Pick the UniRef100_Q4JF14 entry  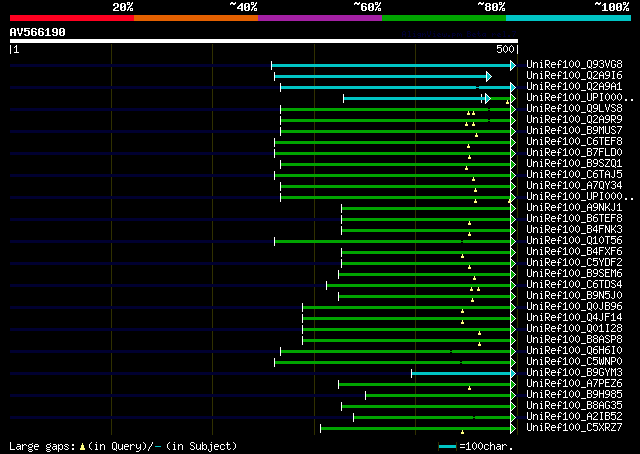(x=574, y=318)
